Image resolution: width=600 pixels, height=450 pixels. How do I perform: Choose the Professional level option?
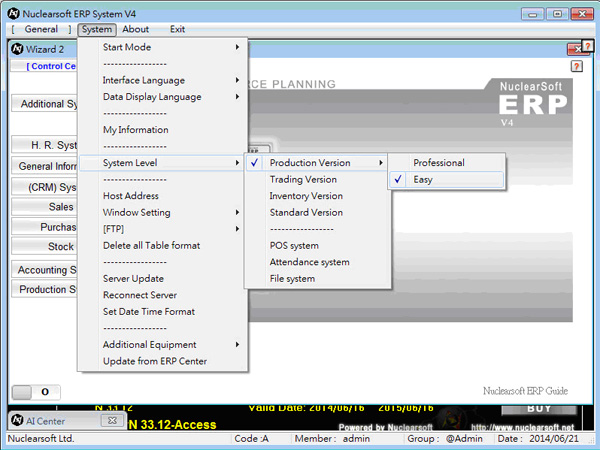(x=447, y=163)
